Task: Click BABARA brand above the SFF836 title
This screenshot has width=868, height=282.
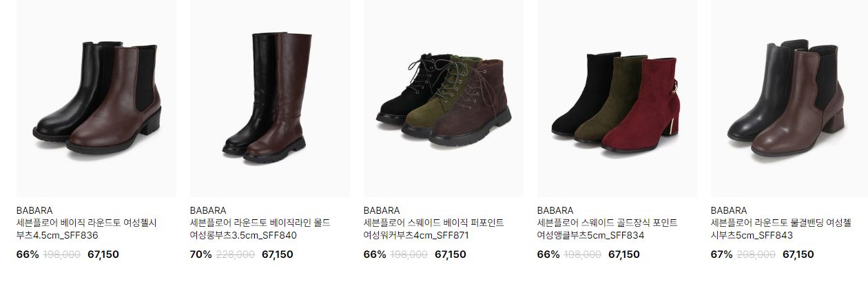Action: 34,210
